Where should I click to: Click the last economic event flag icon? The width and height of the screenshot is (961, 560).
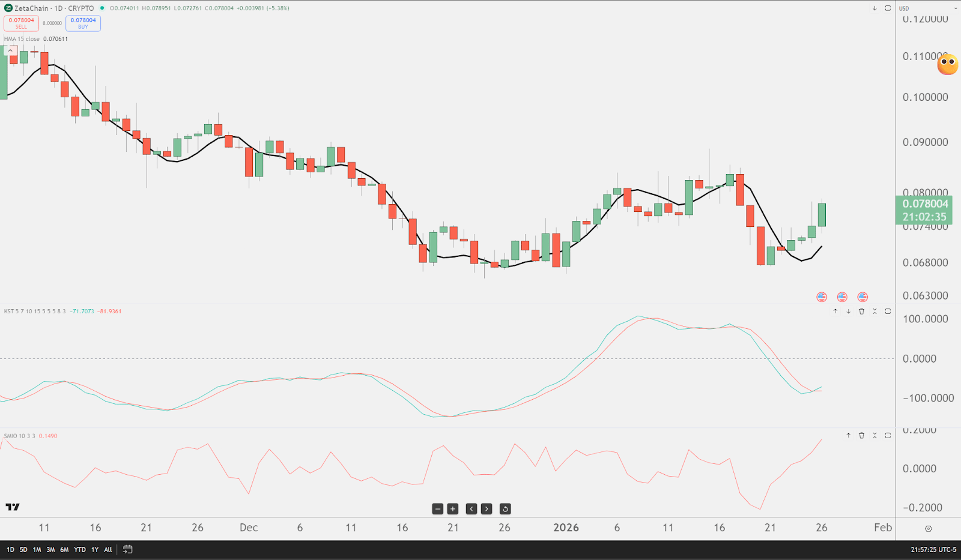click(862, 297)
